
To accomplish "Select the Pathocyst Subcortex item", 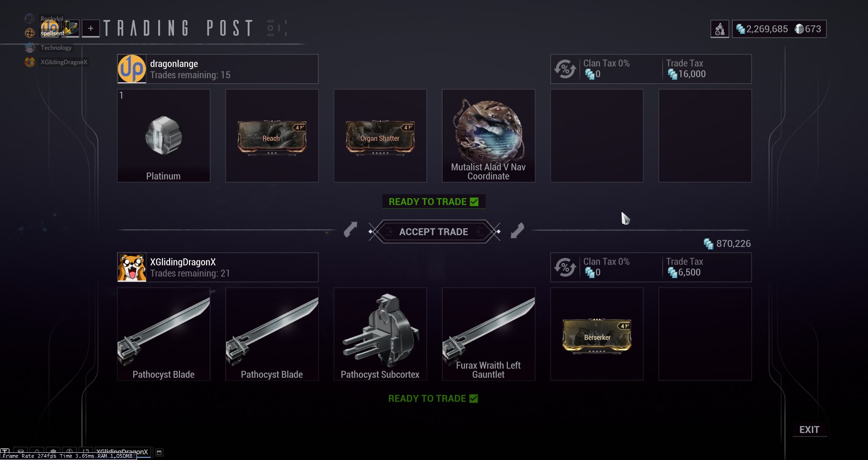I will (380, 334).
